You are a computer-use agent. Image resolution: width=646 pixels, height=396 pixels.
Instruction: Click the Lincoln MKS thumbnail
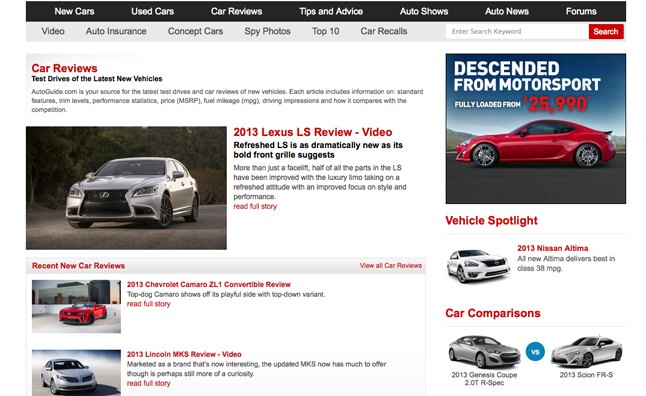point(76,373)
